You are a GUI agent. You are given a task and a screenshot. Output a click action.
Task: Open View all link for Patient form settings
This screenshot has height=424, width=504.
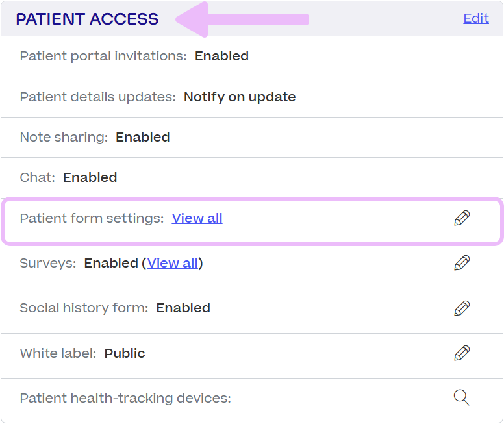coord(197,218)
